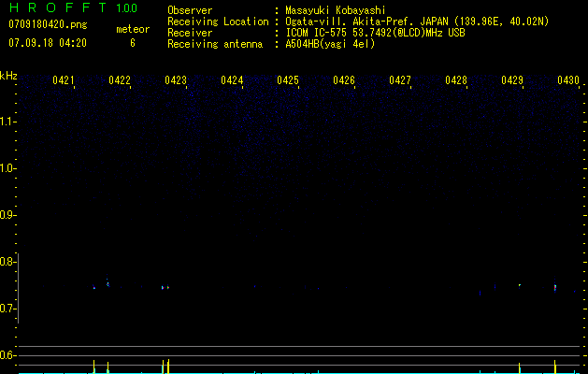This screenshot has height=374, width=588.
Task: Click the Receiving antenna label
Action: (x=215, y=44)
